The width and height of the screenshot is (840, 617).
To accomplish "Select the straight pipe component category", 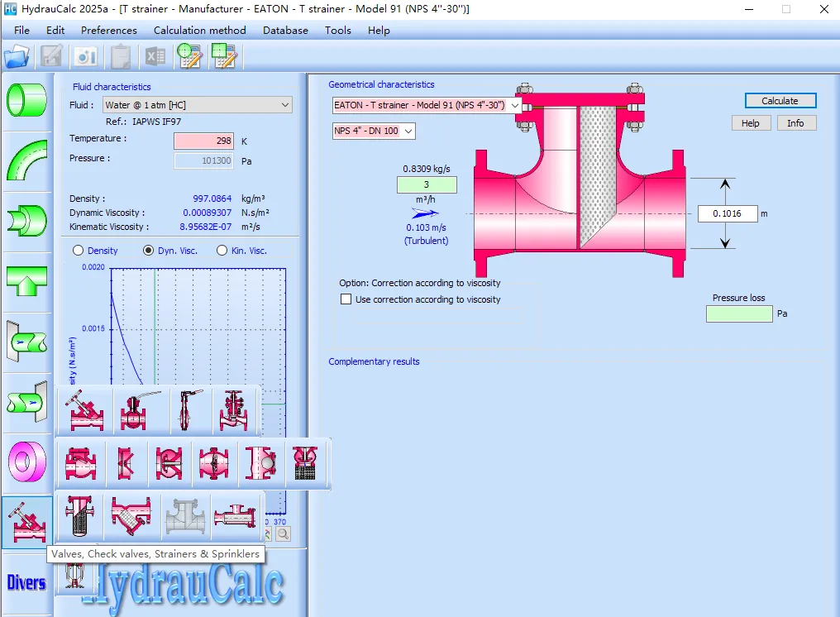I will point(26,100).
